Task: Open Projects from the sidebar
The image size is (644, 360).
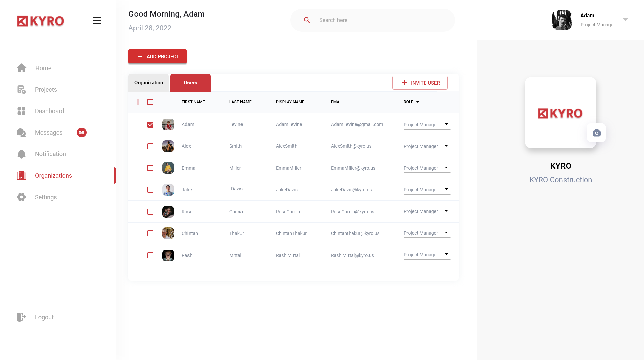Action: click(46, 90)
